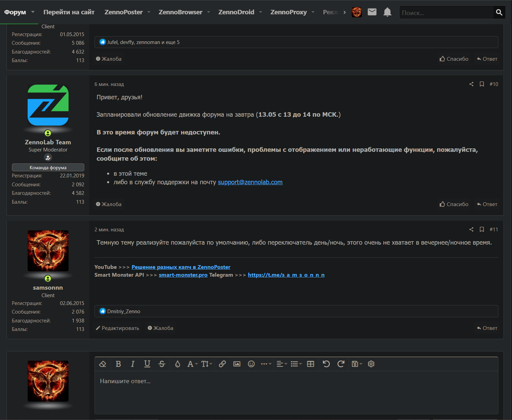Open the font family dropdown
The width and height of the screenshot is (512, 420).
pyautogui.click(x=192, y=364)
